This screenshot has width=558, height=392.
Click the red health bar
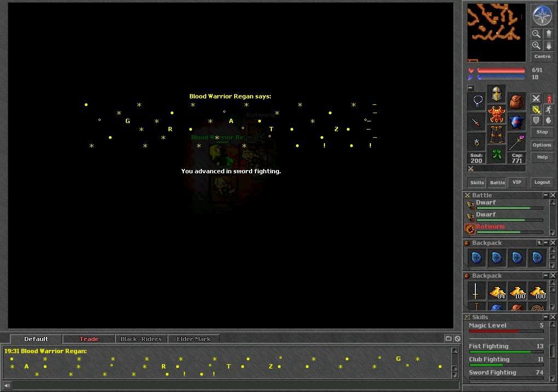click(501, 71)
